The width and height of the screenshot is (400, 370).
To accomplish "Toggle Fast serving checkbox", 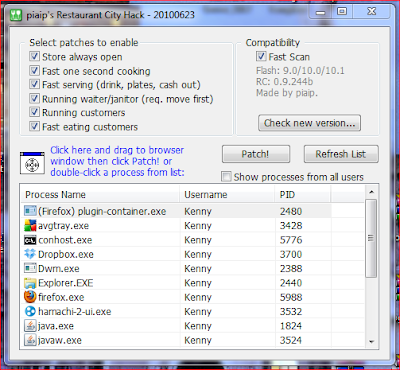I will pyautogui.click(x=34, y=84).
